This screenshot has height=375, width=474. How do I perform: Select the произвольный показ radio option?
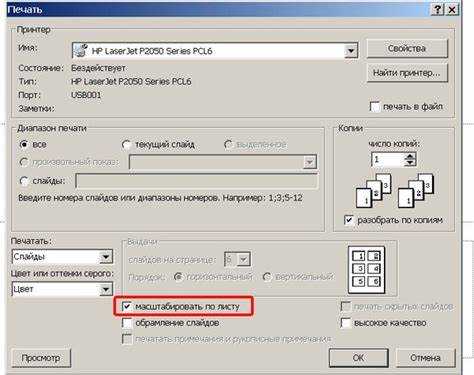tap(24, 162)
